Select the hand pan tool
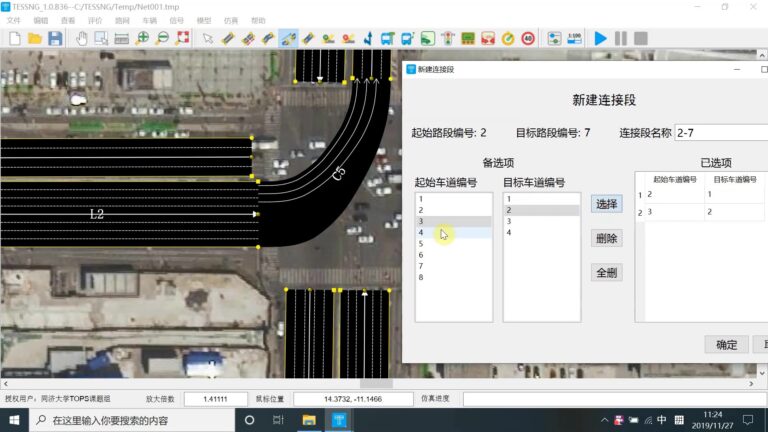The width and height of the screenshot is (768, 432). (81, 38)
